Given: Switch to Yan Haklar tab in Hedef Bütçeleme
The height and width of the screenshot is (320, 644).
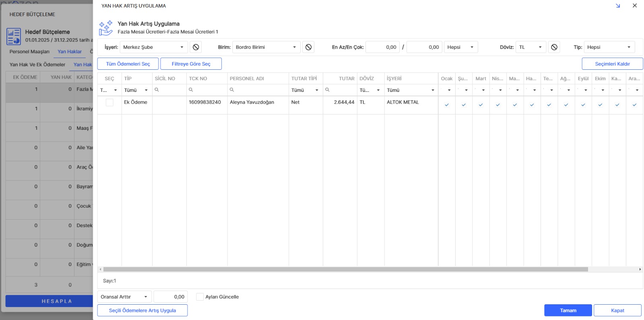Looking at the screenshot, I should coord(70,52).
